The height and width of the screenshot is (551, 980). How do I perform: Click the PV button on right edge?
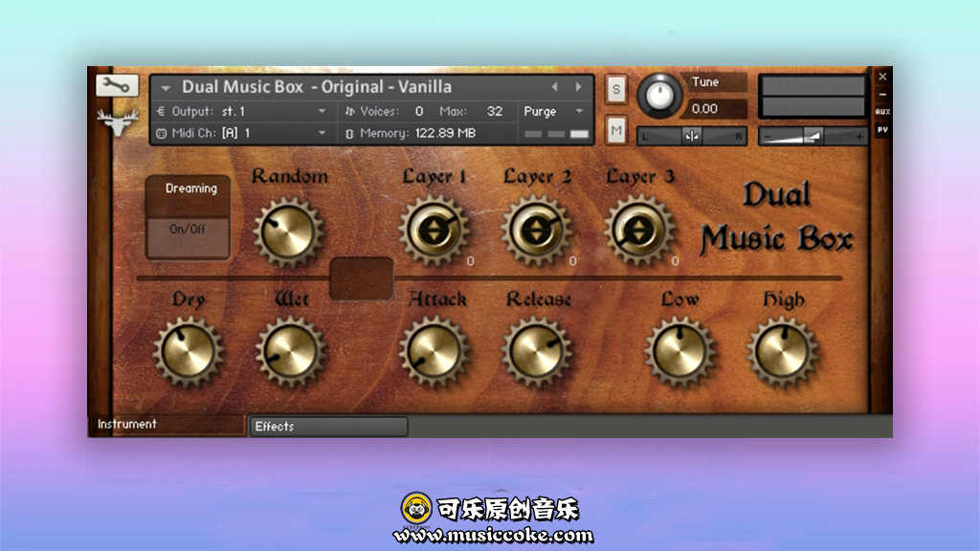point(882,128)
